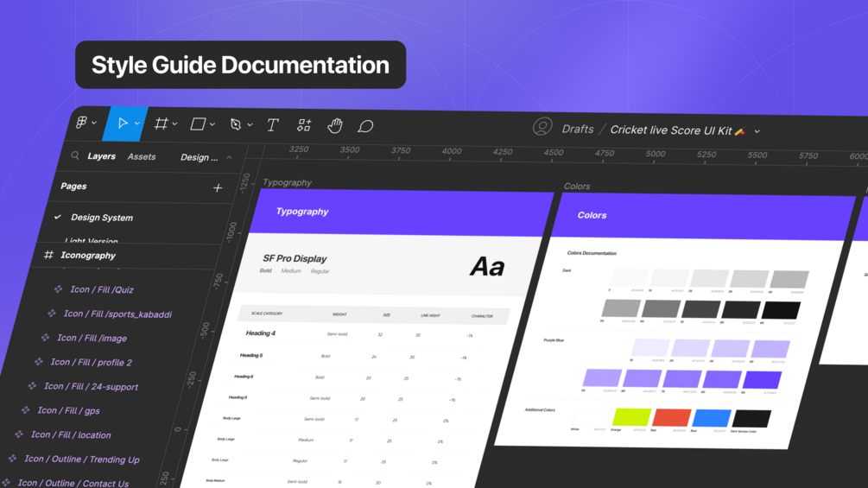Open shape tools dropdown chevron
The width and height of the screenshot is (868, 488).
coord(212,124)
